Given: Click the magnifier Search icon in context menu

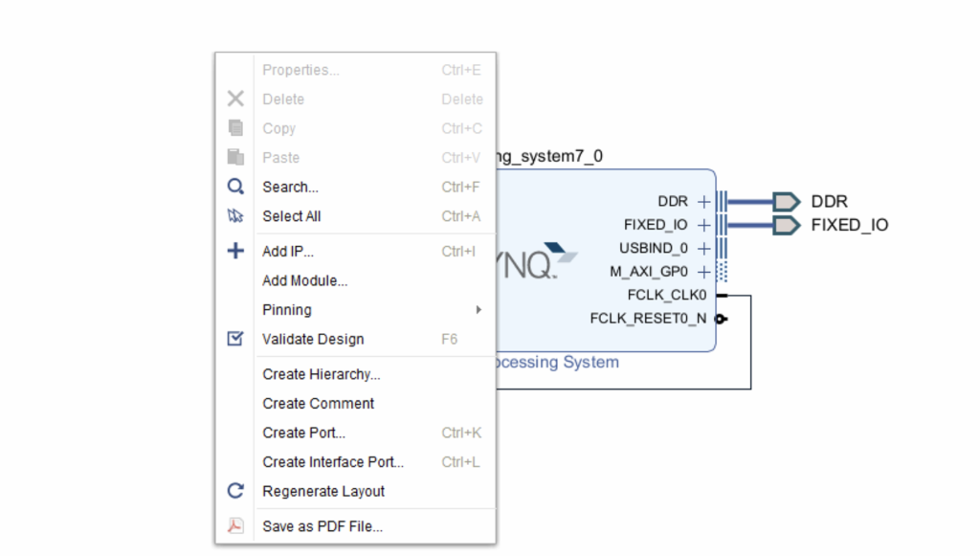Looking at the screenshot, I should point(235,188).
